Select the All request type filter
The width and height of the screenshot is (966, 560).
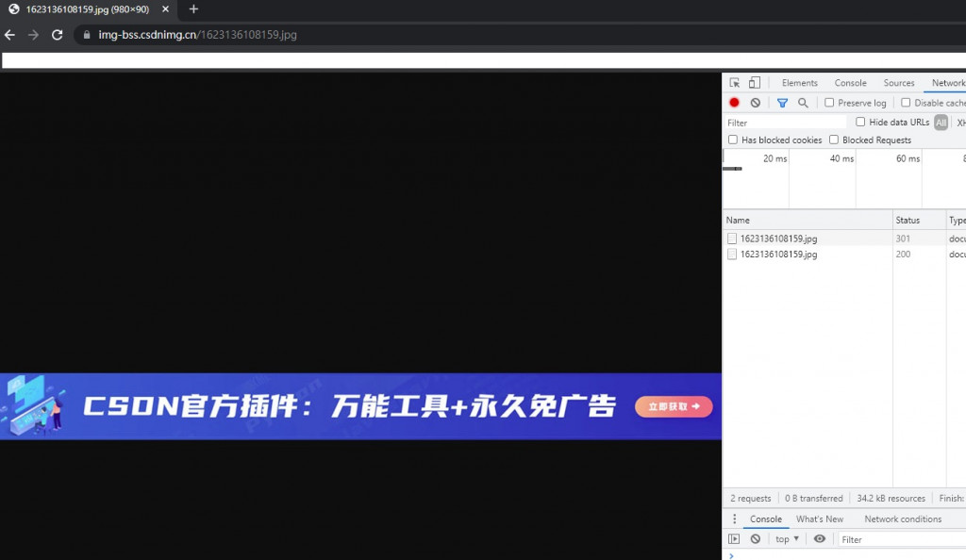pyautogui.click(x=941, y=123)
